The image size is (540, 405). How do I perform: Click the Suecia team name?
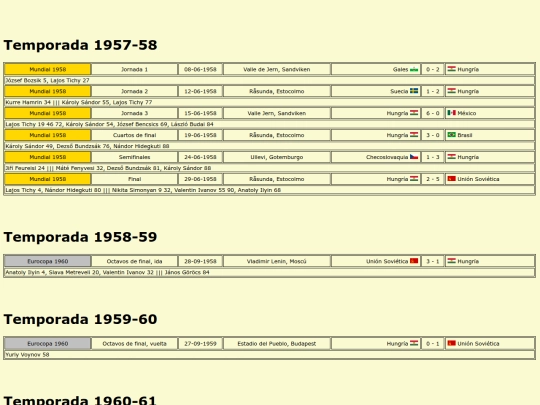pyautogui.click(x=399, y=91)
